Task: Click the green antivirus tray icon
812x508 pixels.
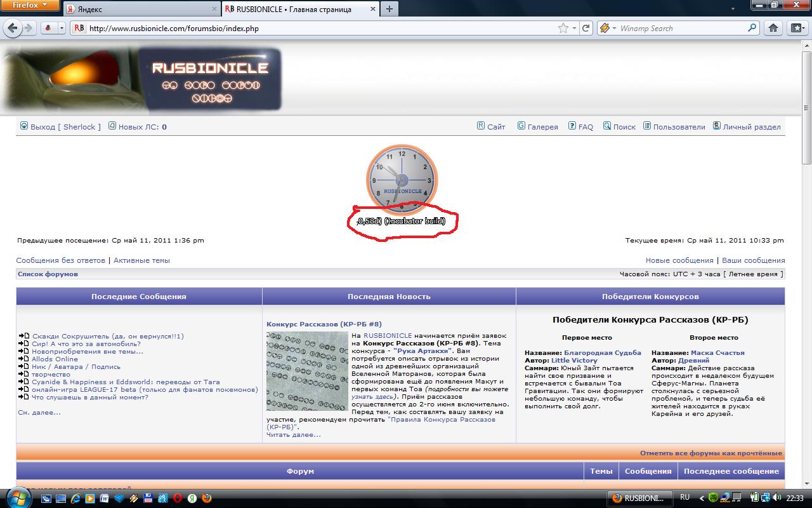Action: click(x=714, y=498)
